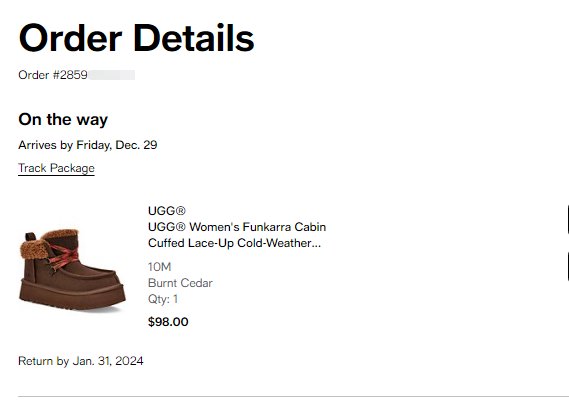569x405 pixels.
Task: Click the blurred part of the order number
Action: tap(111, 75)
